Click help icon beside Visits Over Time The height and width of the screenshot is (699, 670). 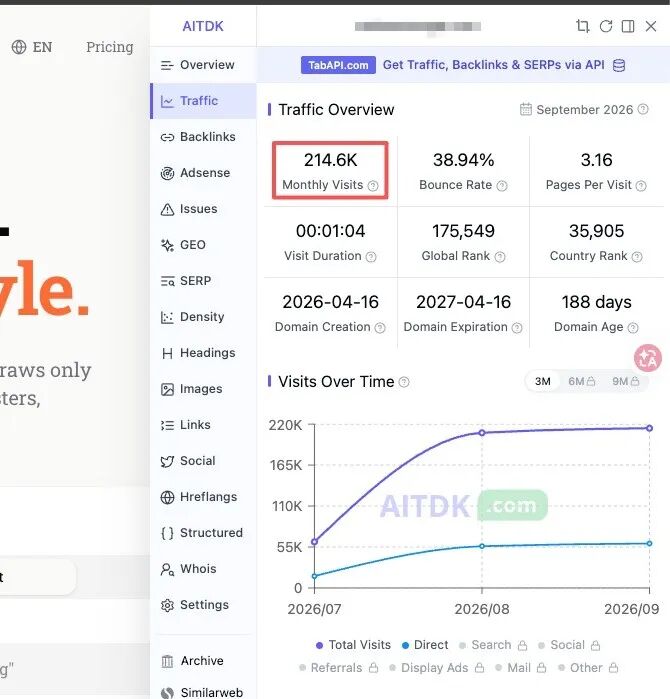404,382
